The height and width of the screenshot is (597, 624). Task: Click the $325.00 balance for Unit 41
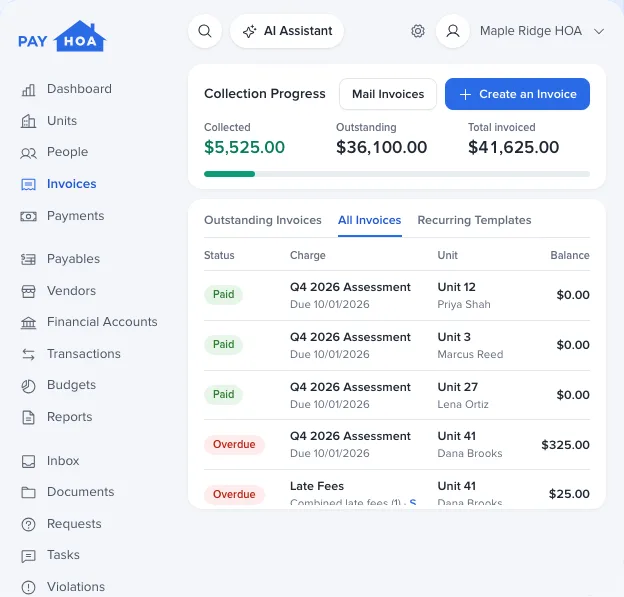click(566, 445)
